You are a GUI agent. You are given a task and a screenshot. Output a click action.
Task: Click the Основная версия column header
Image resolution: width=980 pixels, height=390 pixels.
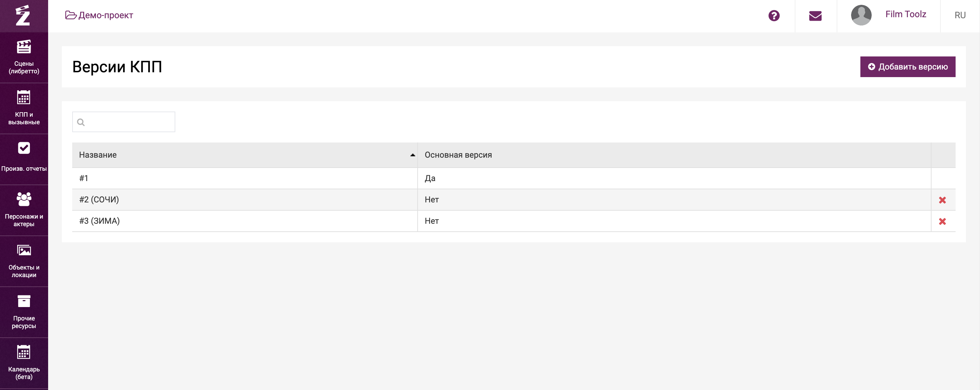click(x=458, y=155)
